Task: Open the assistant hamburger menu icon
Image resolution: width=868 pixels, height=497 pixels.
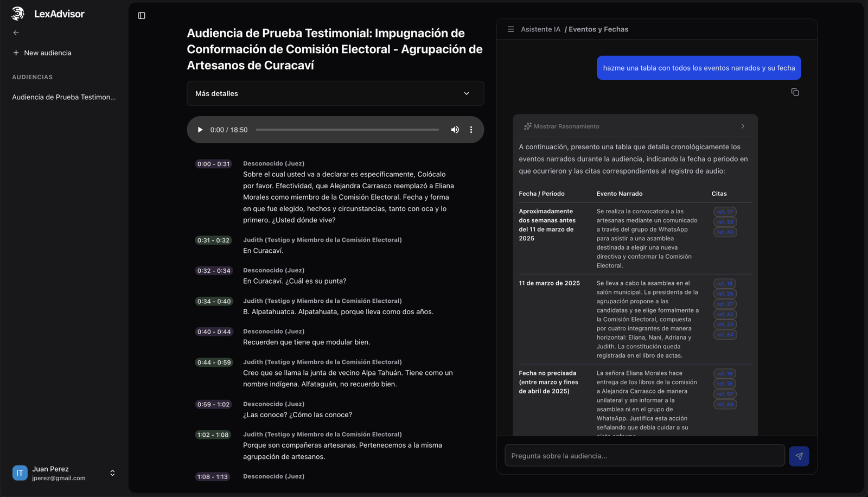Action: point(510,29)
